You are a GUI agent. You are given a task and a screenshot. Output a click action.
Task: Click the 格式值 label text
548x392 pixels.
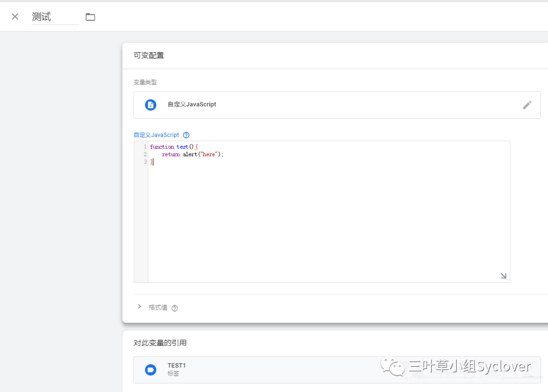pos(158,307)
